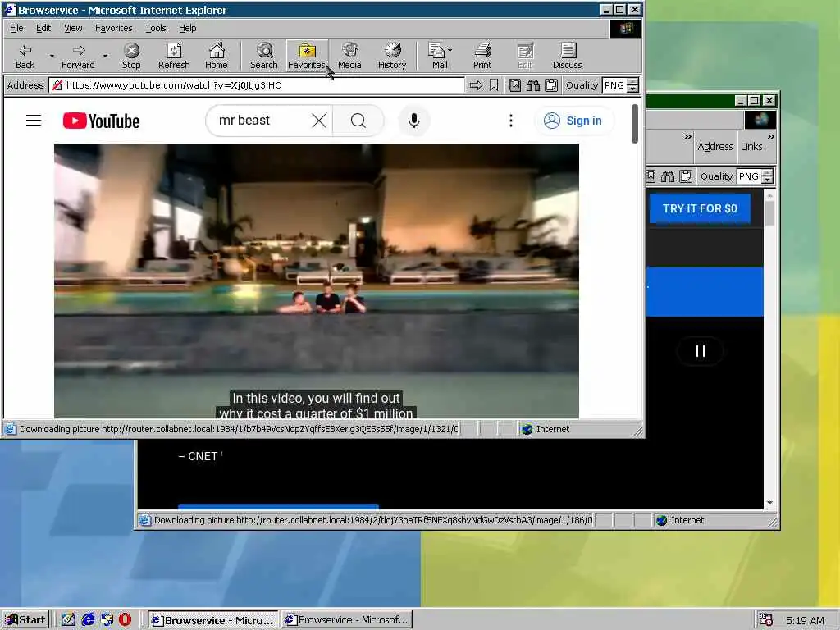840x630 pixels.
Task: Open the Help menu
Action: [x=188, y=28]
